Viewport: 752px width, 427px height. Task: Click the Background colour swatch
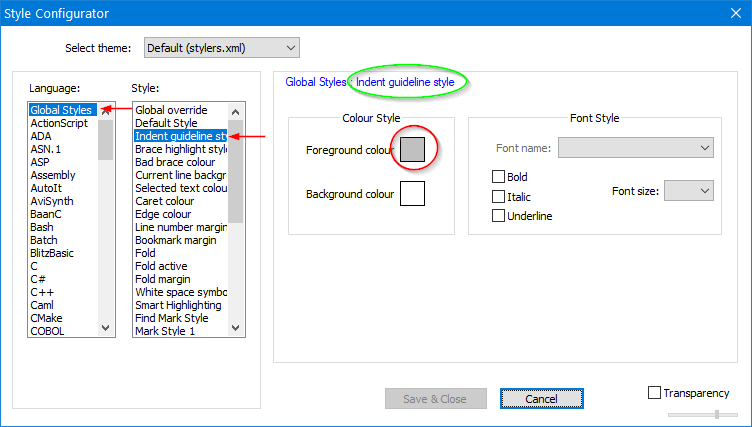[x=412, y=193]
